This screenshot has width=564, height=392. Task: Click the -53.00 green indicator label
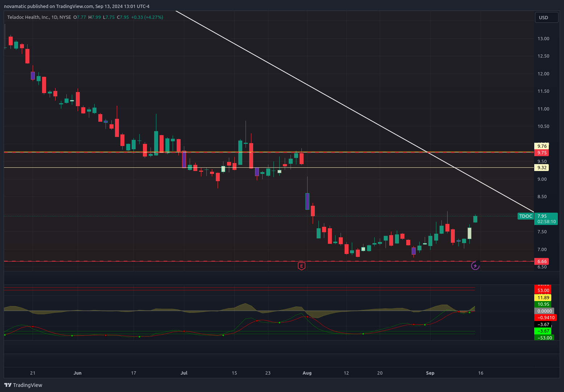(x=544, y=338)
